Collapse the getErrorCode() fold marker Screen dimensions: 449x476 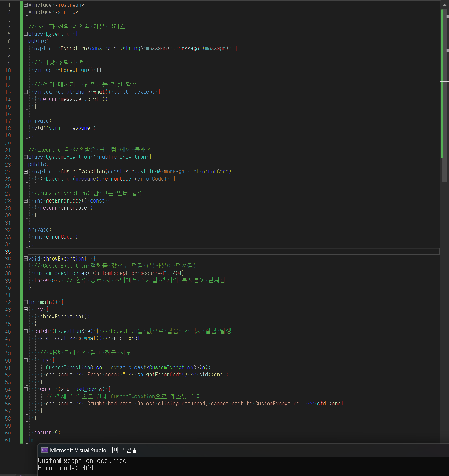click(x=26, y=201)
